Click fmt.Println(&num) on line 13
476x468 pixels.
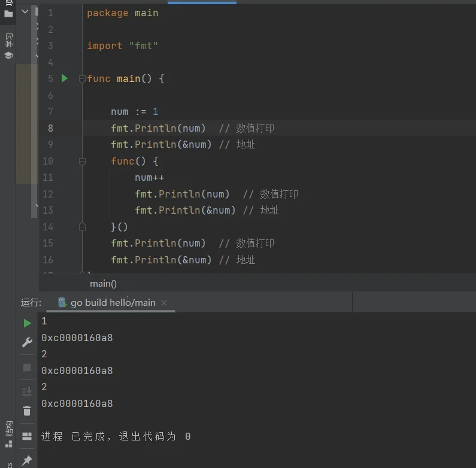click(x=185, y=210)
